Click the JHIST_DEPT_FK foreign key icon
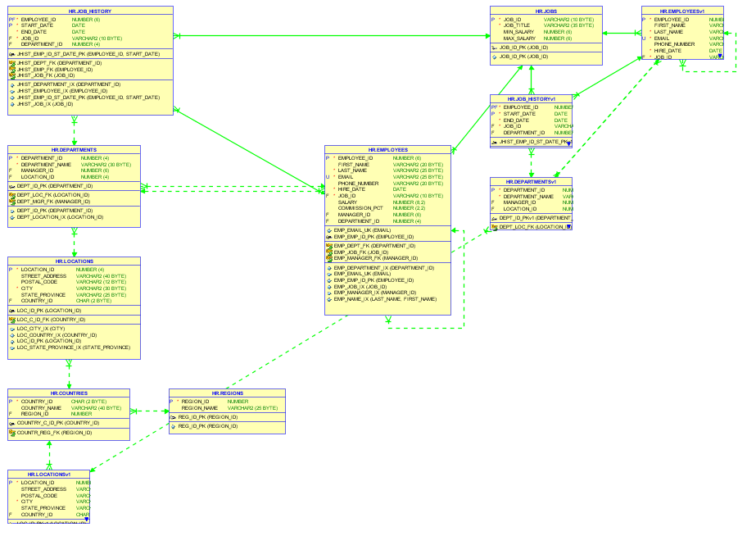This screenshot has height=536, width=756. click(x=12, y=63)
